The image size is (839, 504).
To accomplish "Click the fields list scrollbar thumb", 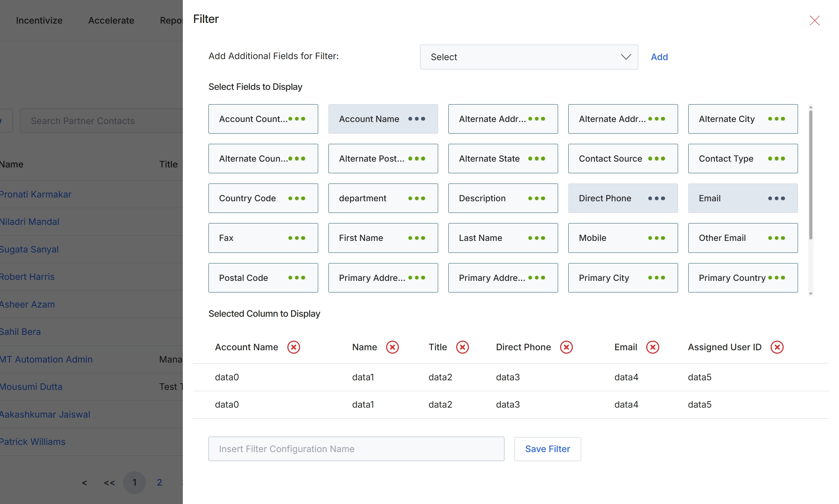I will pyautogui.click(x=810, y=174).
